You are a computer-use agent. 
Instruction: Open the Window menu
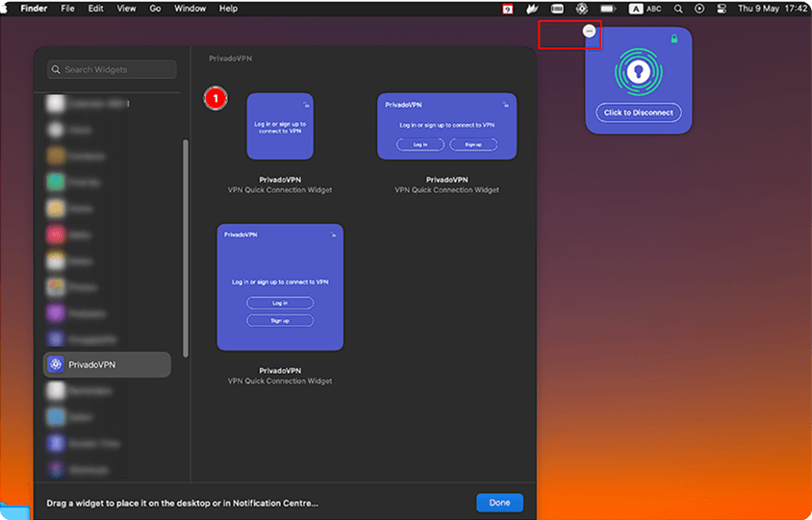click(x=190, y=9)
